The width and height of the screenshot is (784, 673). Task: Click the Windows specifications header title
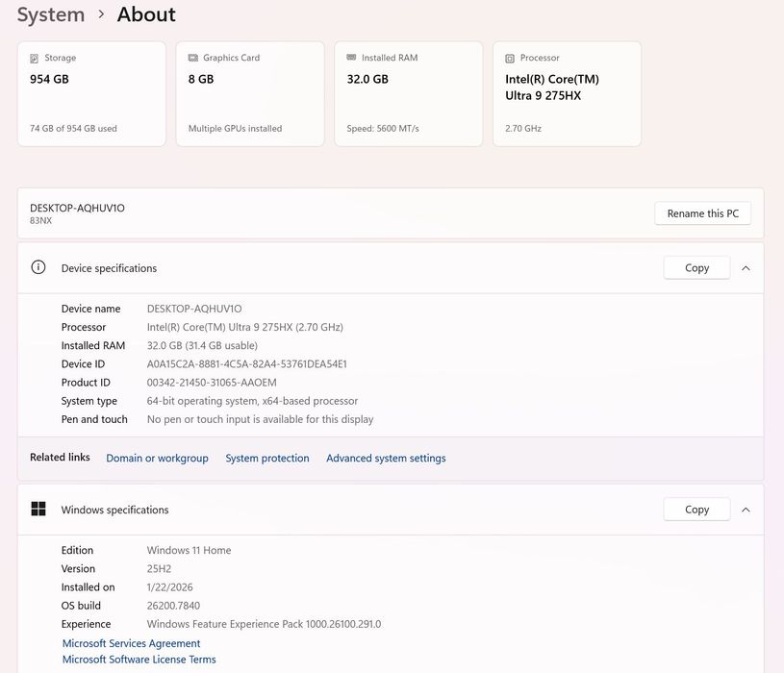pyautogui.click(x=115, y=510)
